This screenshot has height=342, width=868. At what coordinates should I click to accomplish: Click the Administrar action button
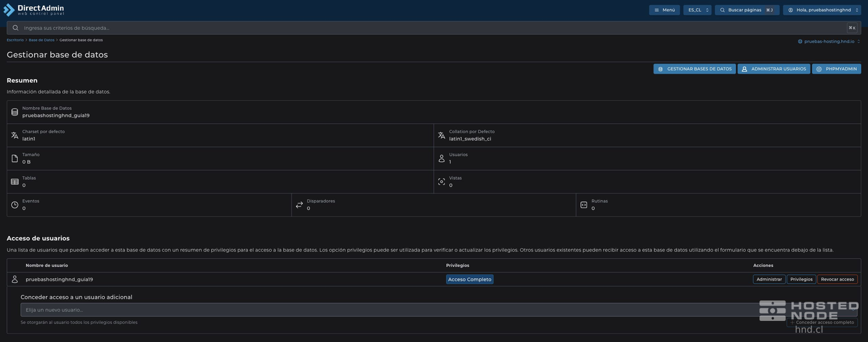(x=769, y=279)
